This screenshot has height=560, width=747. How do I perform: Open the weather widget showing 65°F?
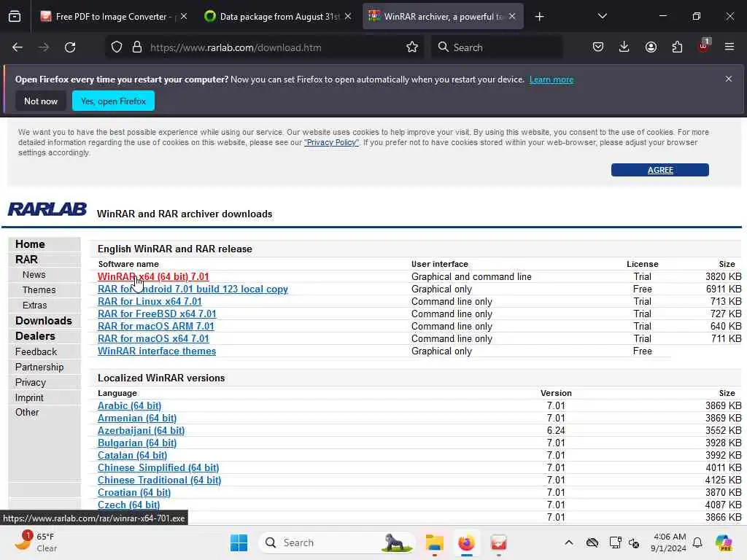[x=36, y=542]
